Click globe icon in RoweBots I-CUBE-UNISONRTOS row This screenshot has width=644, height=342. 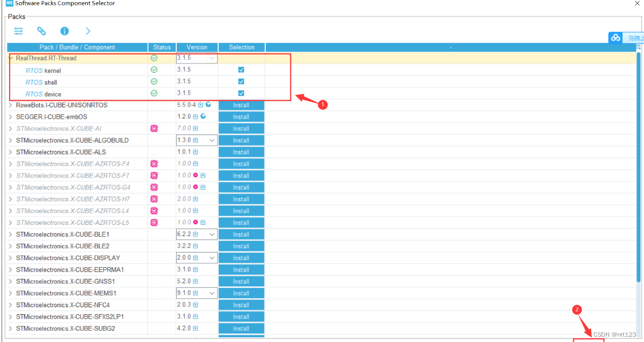(208, 105)
